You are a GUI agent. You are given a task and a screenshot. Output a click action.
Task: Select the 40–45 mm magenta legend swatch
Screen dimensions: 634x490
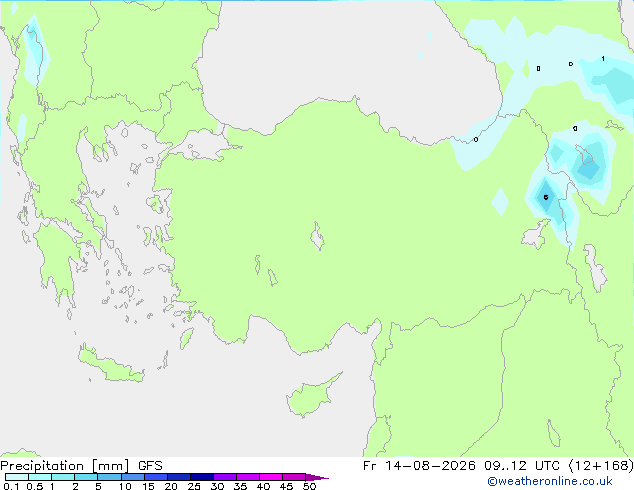pyautogui.click(x=271, y=477)
